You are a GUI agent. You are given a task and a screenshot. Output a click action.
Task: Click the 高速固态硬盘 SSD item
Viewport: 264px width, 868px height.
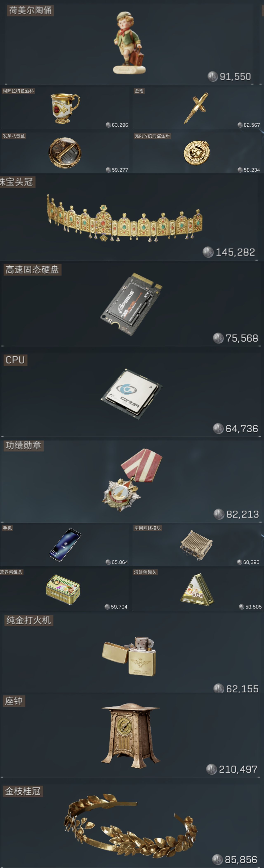(x=131, y=304)
